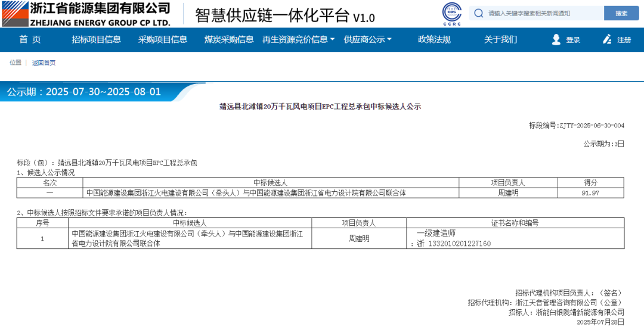Open the 煤炭采购信息 section
The image size is (644, 336).
(229, 40)
